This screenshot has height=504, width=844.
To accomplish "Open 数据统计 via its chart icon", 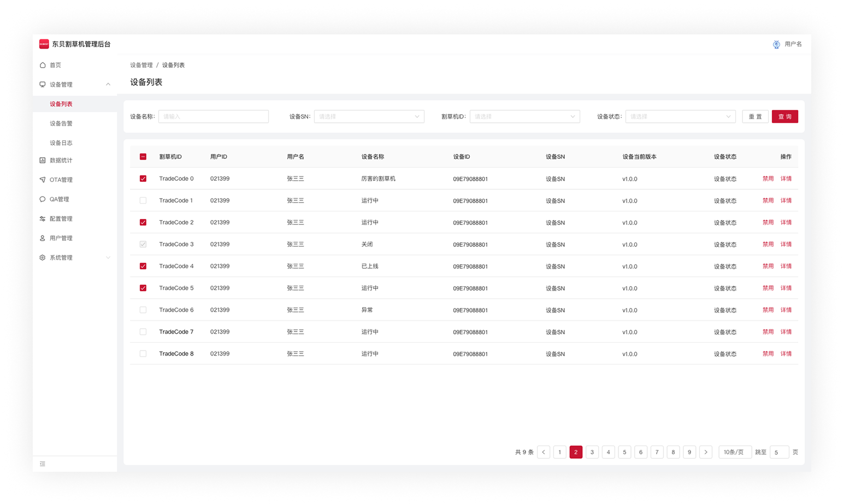I will 43,161.
